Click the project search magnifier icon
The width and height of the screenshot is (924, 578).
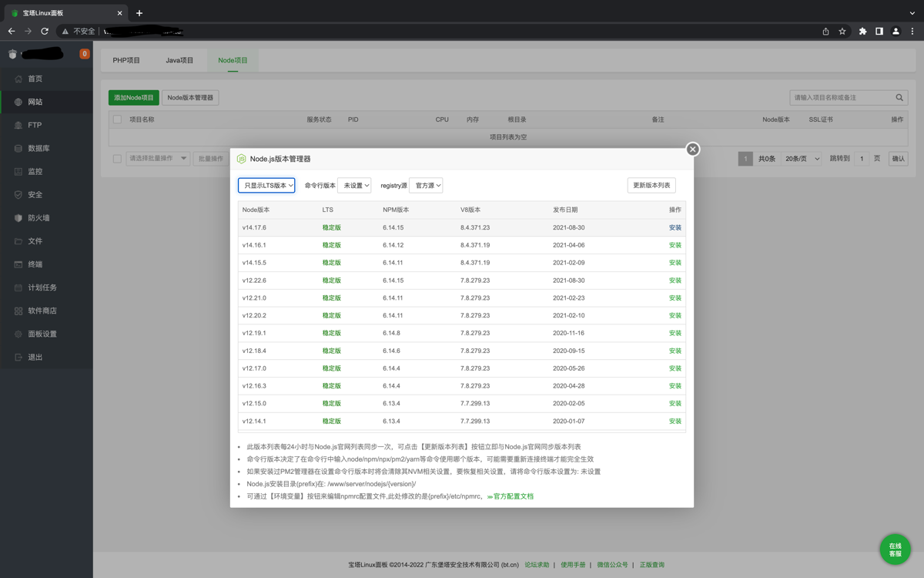point(899,98)
